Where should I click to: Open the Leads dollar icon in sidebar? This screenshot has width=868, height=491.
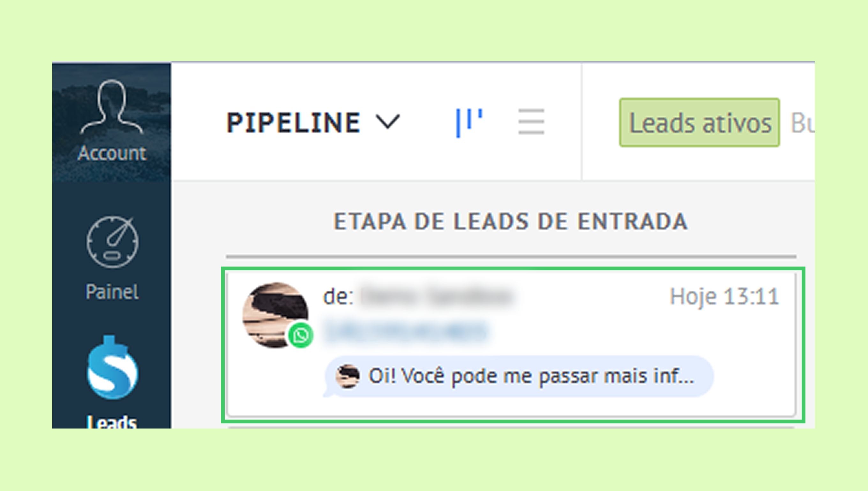(112, 368)
